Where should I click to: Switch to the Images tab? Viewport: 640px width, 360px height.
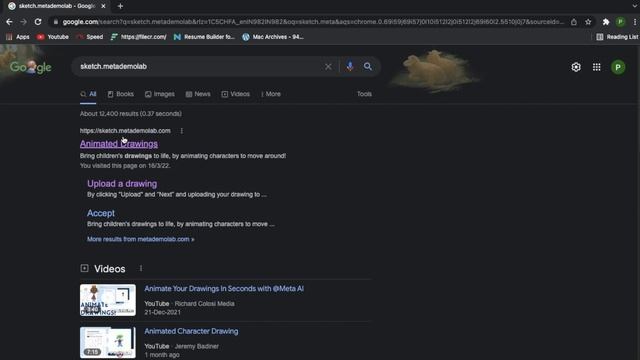(x=160, y=94)
